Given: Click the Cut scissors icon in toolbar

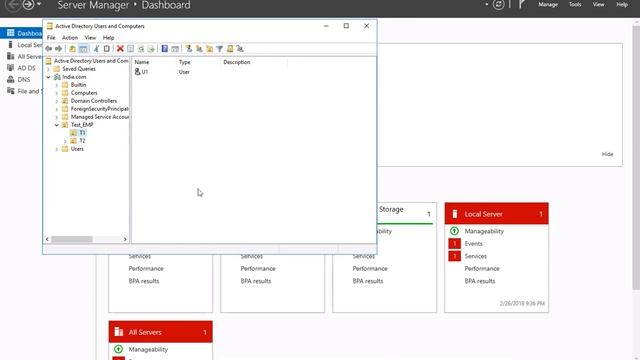Looking at the screenshot, I should [96, 49].
